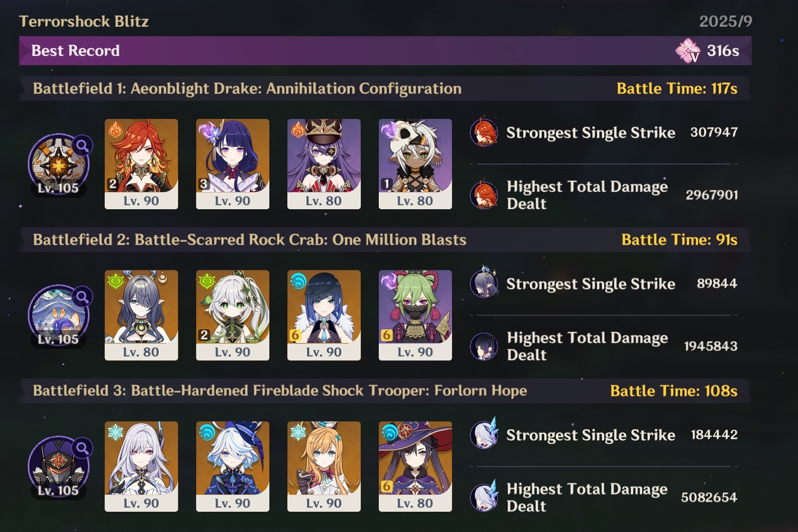Select silver-haired Cryo character in Battlefield 3

pyautogui.click(x=142, y=467)
